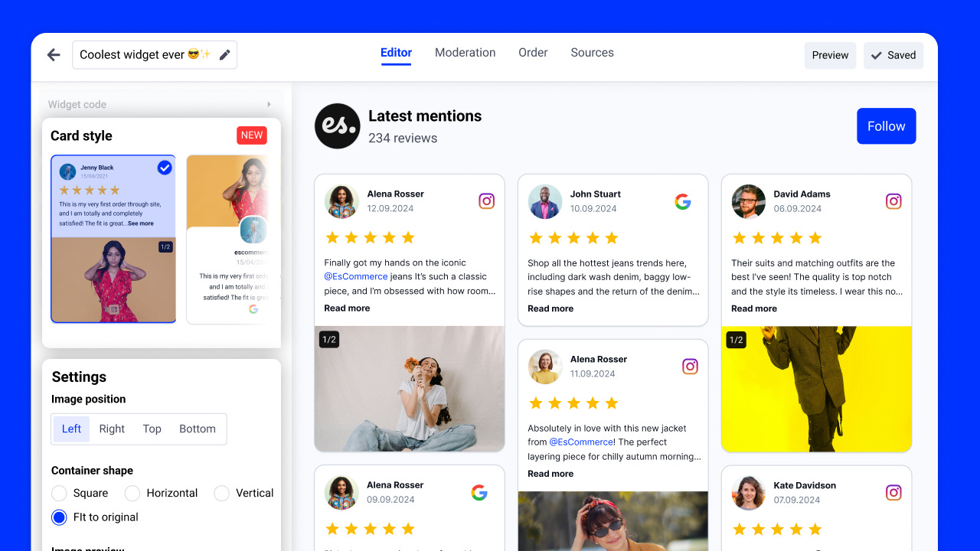This screenshot has height=551, width=980.
Task: Click Instagram icon on Alena Rosser 11.09.2024 card
Action: [691, 367]
